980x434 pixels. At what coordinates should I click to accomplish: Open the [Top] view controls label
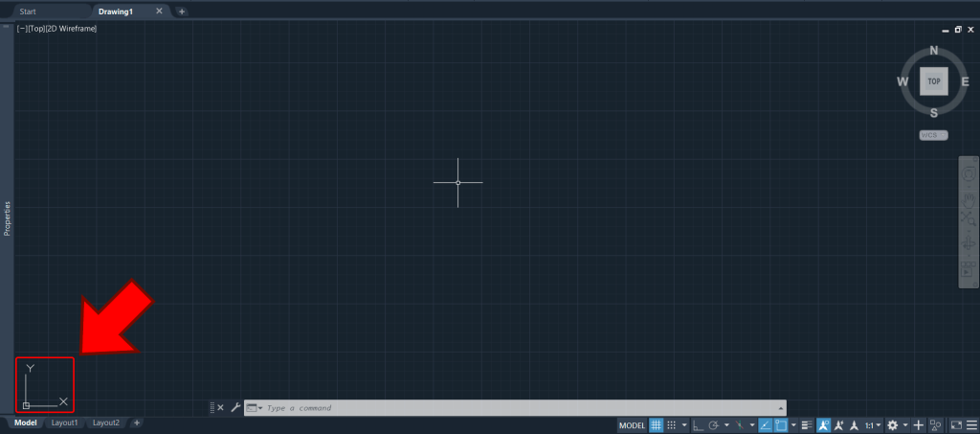pyautogui.click(x=37, y=29)
